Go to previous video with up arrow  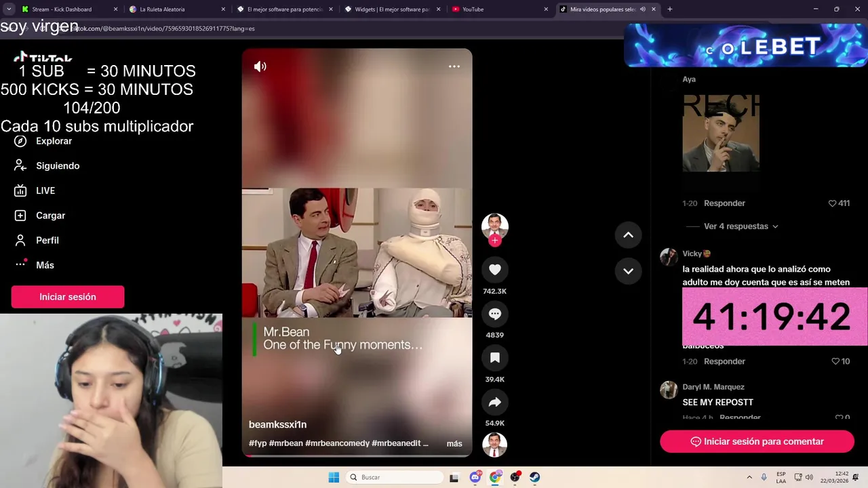pyautogui.click(x=628, y=235)
